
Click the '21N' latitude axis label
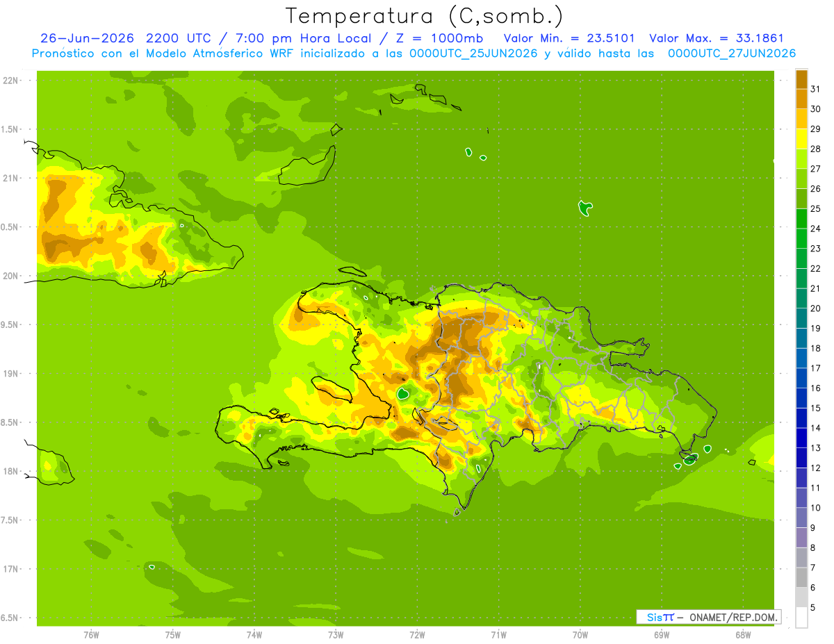(x=10, y=179)
